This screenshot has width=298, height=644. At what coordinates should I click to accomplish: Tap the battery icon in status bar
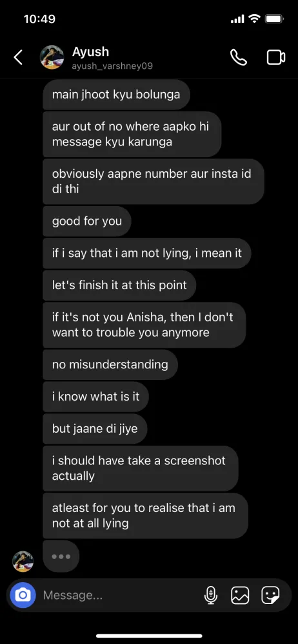pyautogui.click(x=273, y=19)
